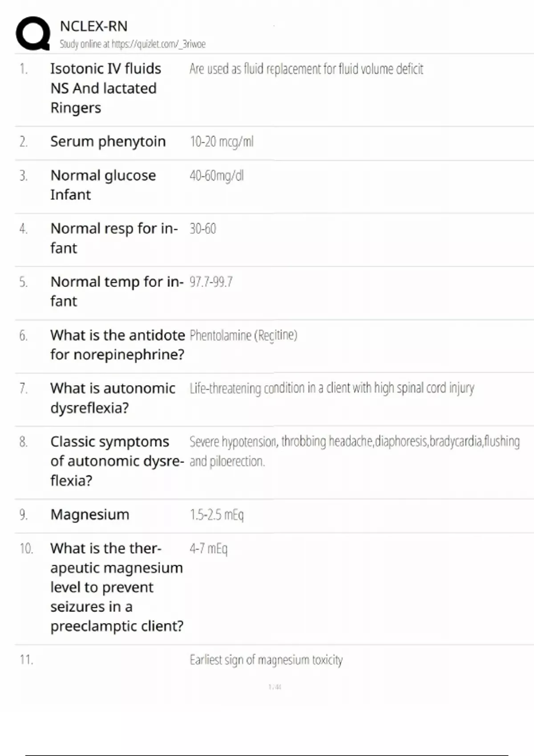Screen dimensions: 534x756
Task: Click the '10-20 mcg/ml' answer
Action: point(222,141)
